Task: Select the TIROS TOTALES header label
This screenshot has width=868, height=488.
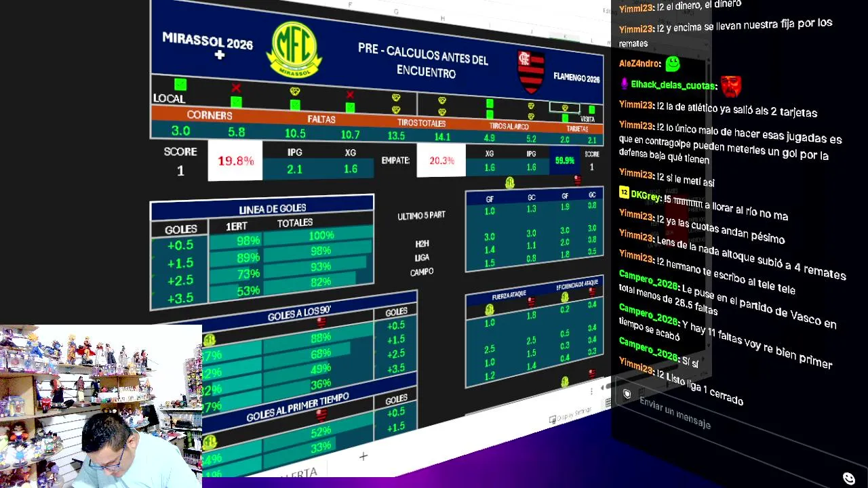Action: (421, 123)
